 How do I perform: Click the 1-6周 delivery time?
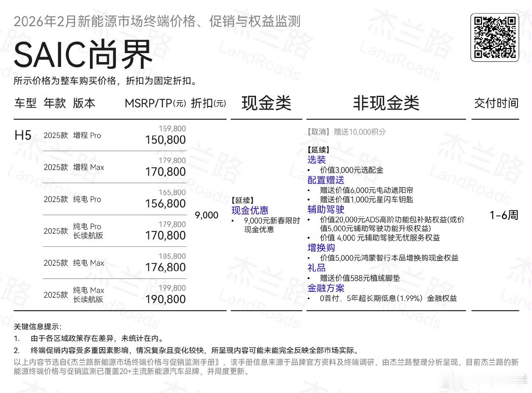[504, 215]
